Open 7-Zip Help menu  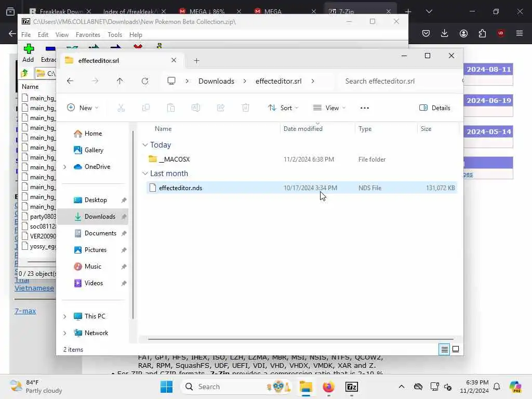[x=136, y=35]
